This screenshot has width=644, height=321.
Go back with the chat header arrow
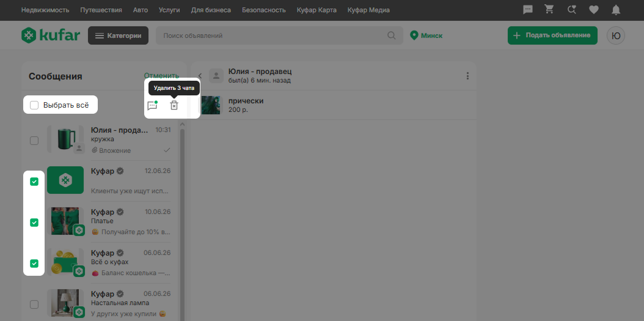click(x=200, y=76)
